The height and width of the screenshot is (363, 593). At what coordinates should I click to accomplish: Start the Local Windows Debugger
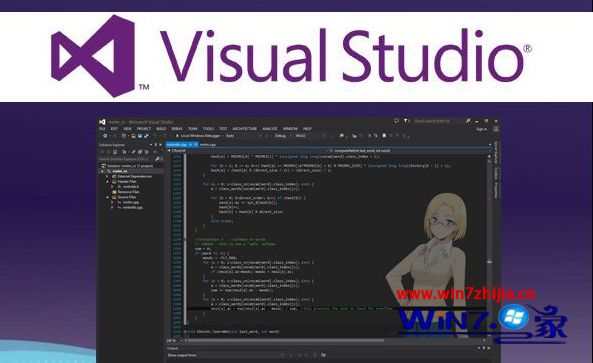coord(198,136)
